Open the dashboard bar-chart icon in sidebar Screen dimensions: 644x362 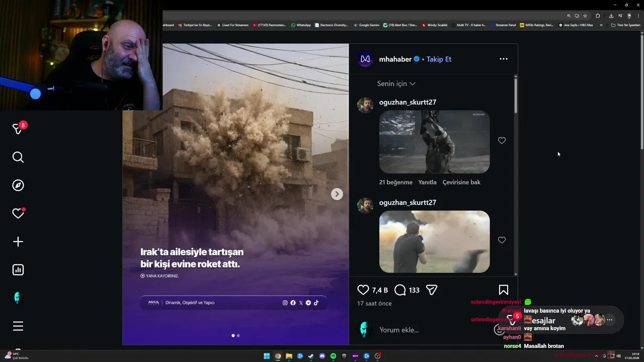18,270
